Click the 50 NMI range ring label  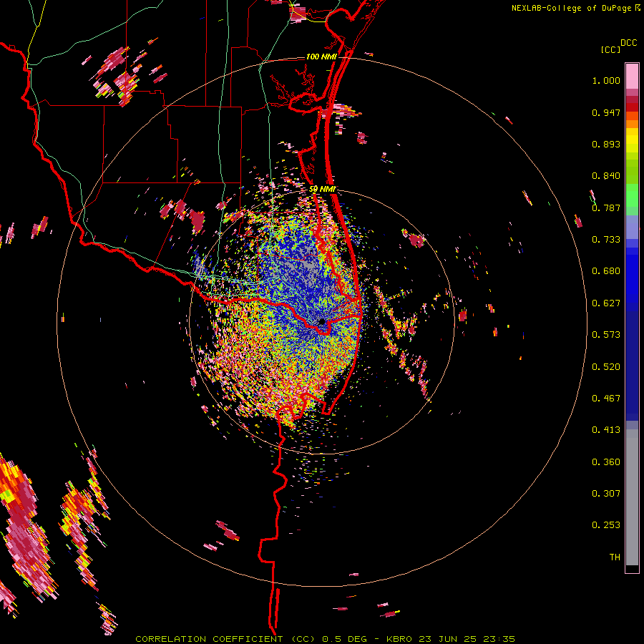pos(322,189)
